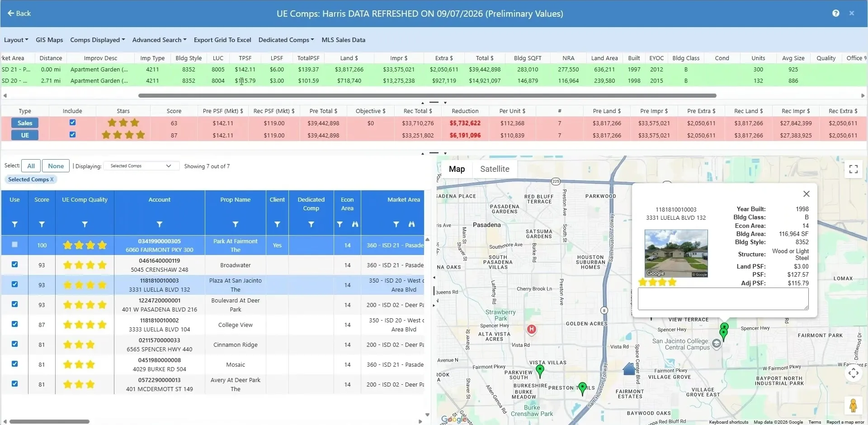Screen dimensions: 868x425
Task: Open the Advanced Search dropdown
Action: [159, 40]
